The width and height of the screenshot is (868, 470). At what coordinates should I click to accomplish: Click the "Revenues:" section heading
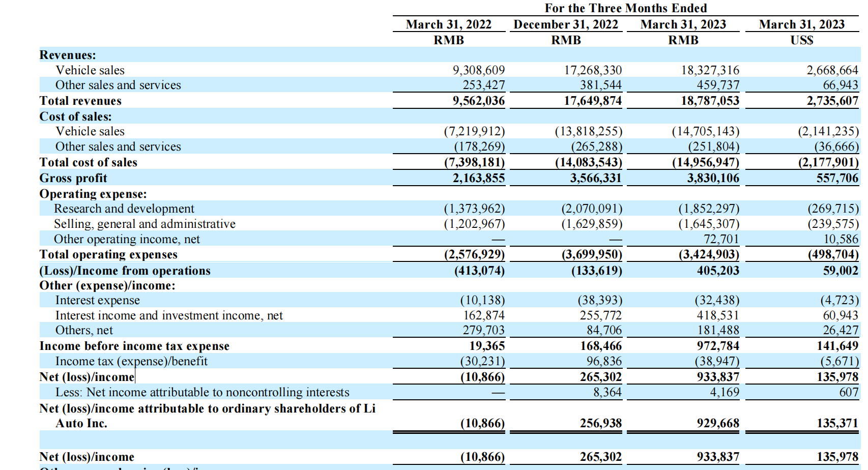pos(68,55)
